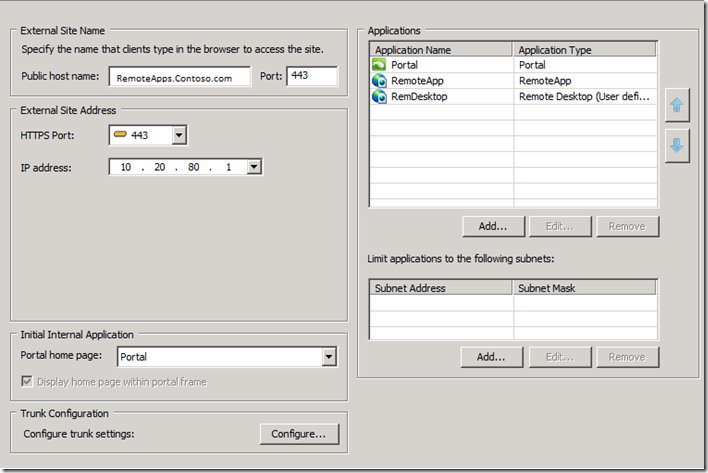
Task: Click the Remote Desktop (User defi... type cell
Action: (x=584, y=97)
